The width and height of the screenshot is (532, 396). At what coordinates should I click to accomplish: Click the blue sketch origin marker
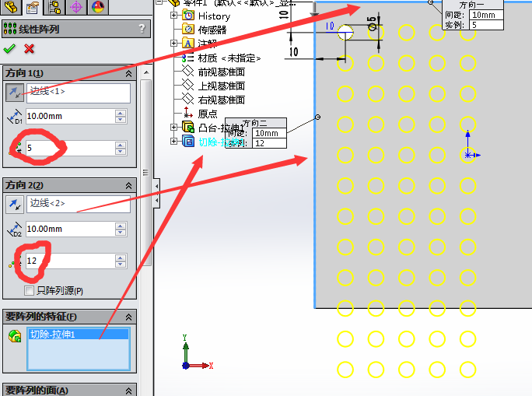(x=468, y=155)
